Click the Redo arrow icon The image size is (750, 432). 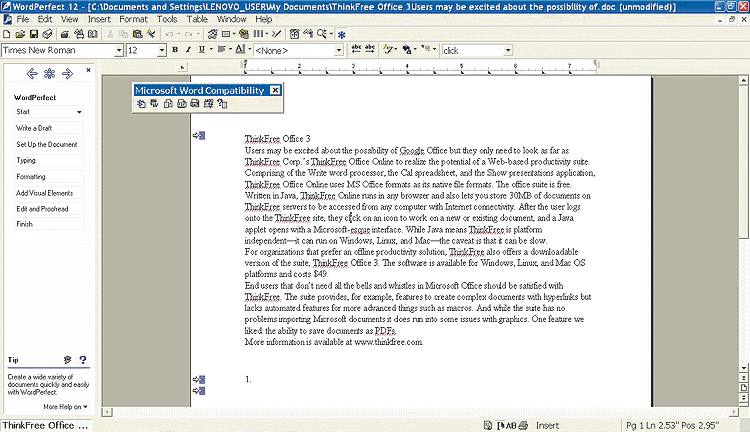188,34
